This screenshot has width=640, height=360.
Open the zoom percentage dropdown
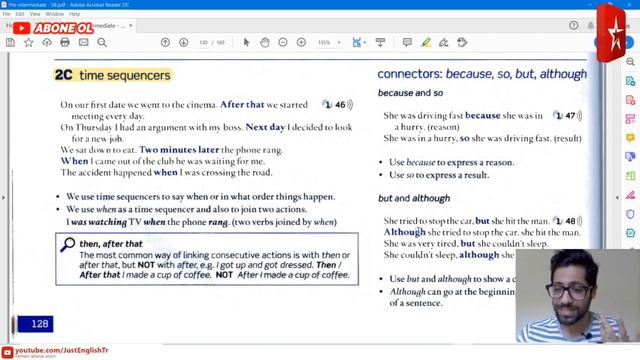point(339,42)
